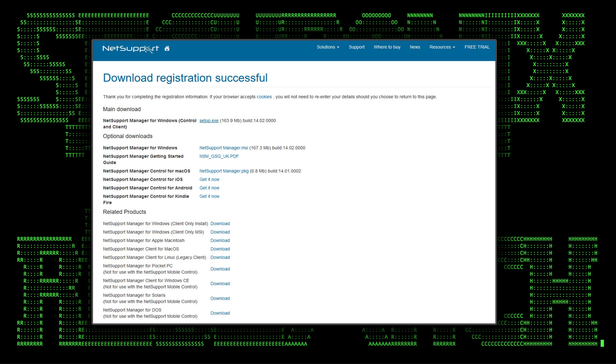The width and height of the screenshot is (616, 364).
Task: Click Get it now for Kindle Fire
Action: click(x=209, y=196)
